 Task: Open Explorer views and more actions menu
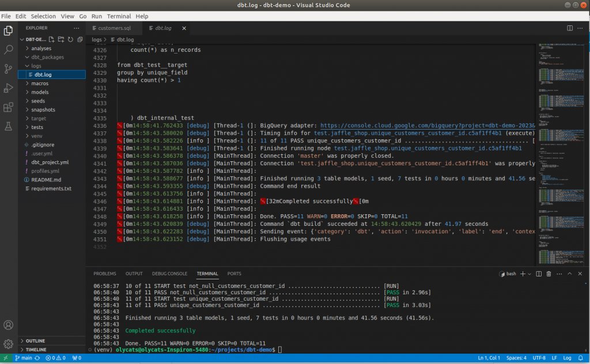[77, 28]
